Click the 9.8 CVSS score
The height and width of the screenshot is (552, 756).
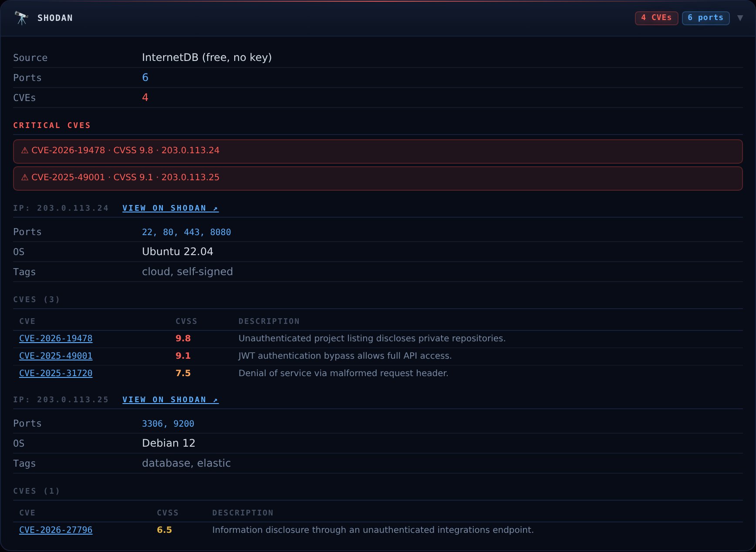point(183,338)
